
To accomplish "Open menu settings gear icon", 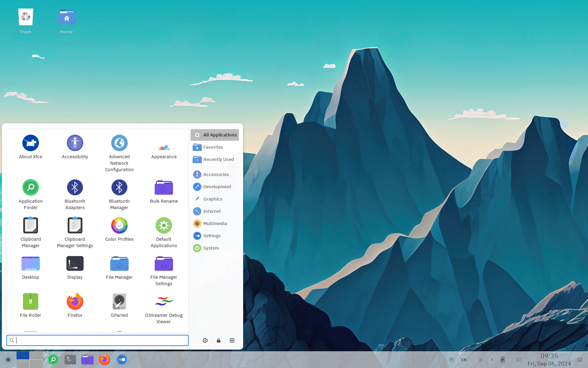I will click(x=205, y=340).
